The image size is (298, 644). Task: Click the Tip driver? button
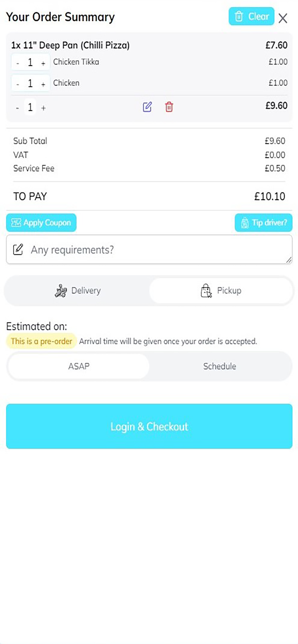click(263, 223)
